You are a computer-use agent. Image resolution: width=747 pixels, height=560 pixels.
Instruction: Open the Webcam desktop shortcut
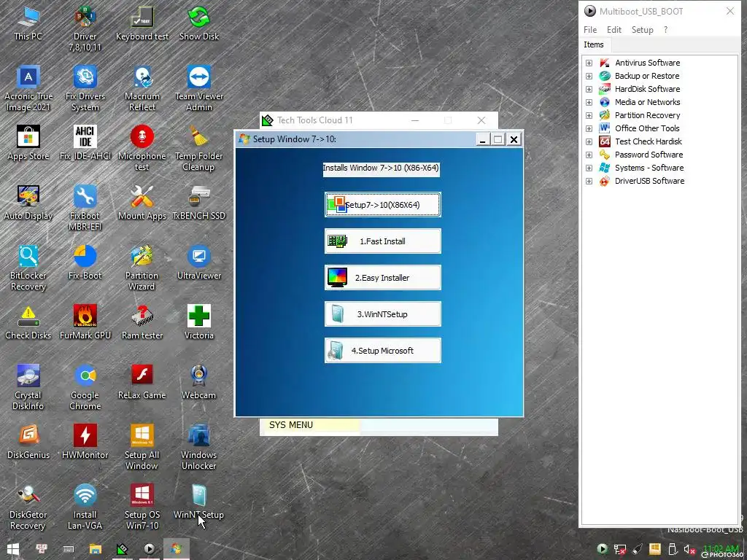coord(198,382)
